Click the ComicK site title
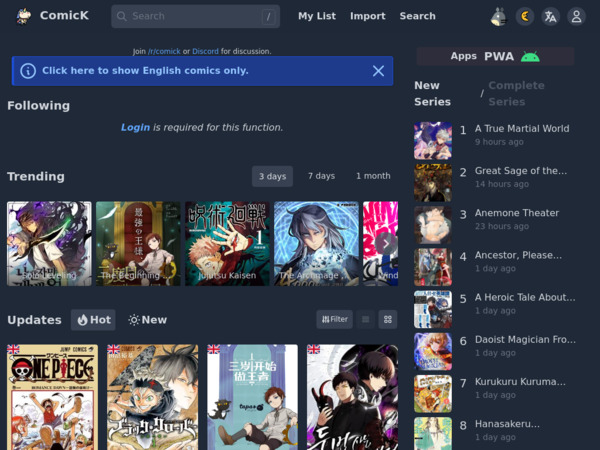The height and width of the screenshot is (450, 600). 64,15
